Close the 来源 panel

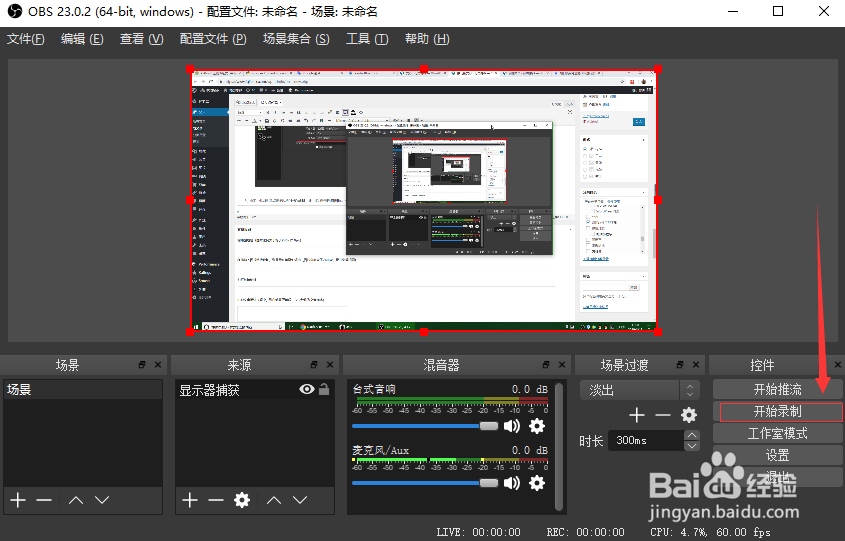point(330,365)
